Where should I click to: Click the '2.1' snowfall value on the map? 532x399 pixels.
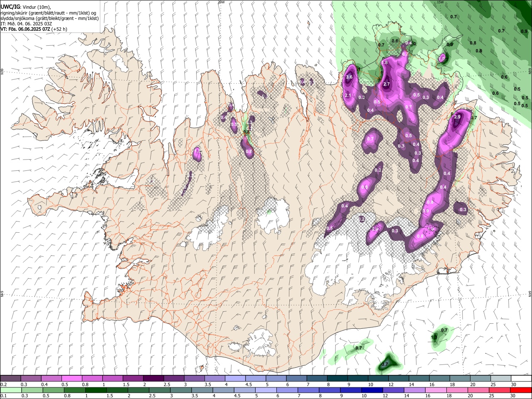348,95
